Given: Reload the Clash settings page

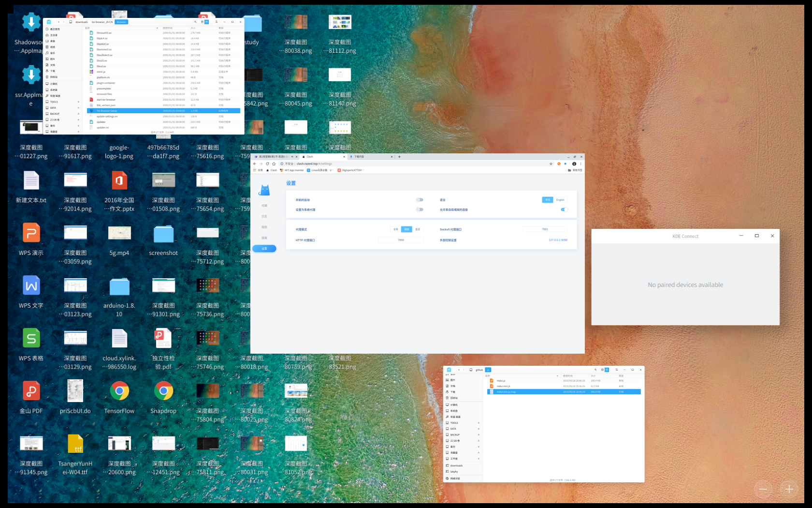Looking at the screenshot, I should point(267,164).
